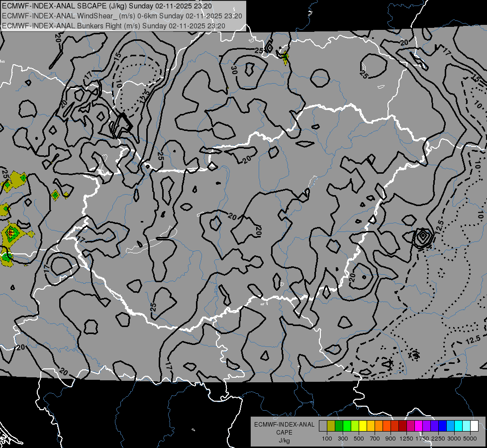Screen dimensions: 487x448
Task: Click the CAPE label in legend
Action: click(284, 433)
